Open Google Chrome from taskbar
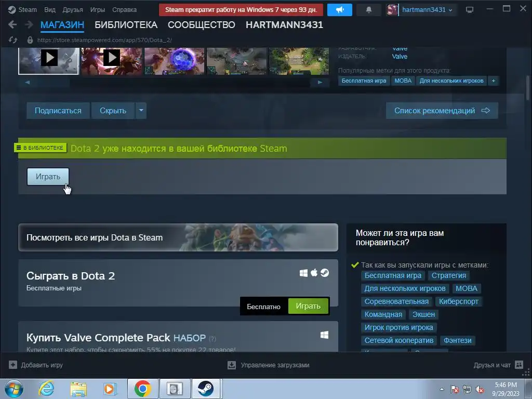The width and height of the screenshot is (532, 399). pos(142,389)
